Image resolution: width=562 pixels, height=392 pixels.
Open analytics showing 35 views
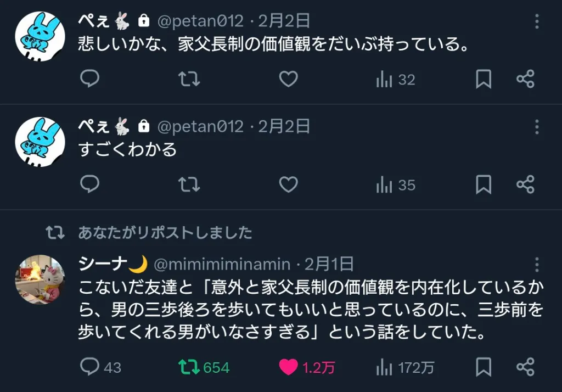pos(395,186)
